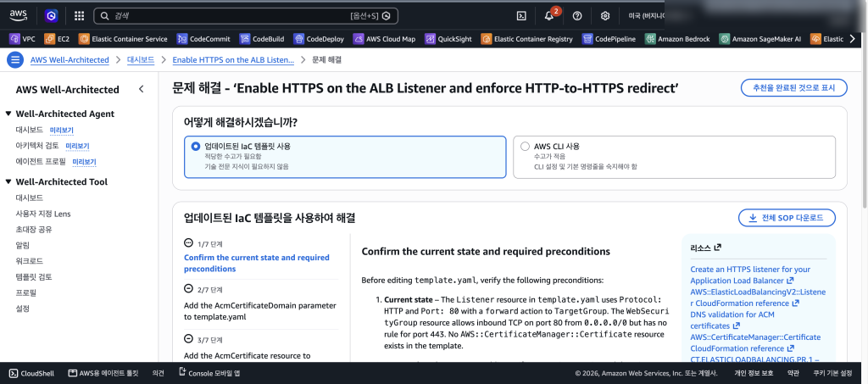The height and width of the screenshot is (384, 868).
Task: Go to AWS Well-Architected breadcrumb
Action: coord(70,59)
